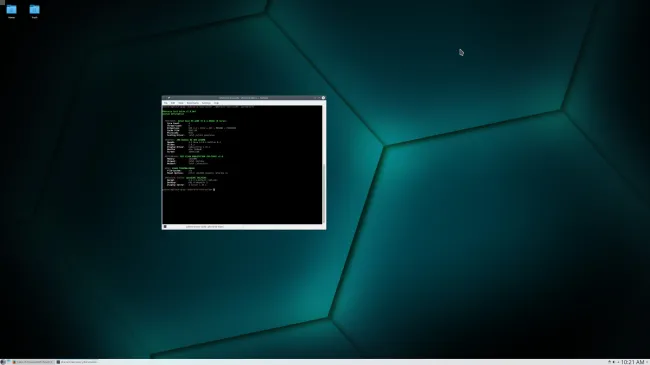The image size is (650, 365).
Task: Open the Home folder desktop icon
Action: (11, 11)
